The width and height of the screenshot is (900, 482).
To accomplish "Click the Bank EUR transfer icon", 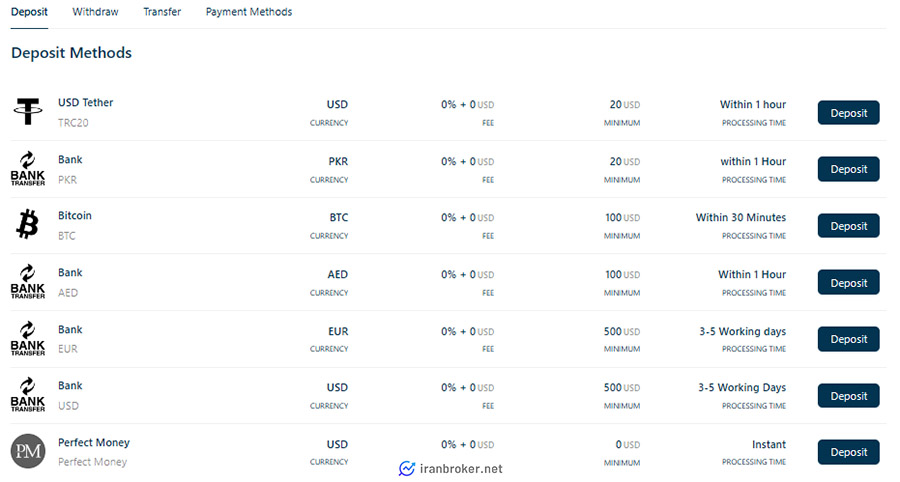I will click(x=28, y=339).
